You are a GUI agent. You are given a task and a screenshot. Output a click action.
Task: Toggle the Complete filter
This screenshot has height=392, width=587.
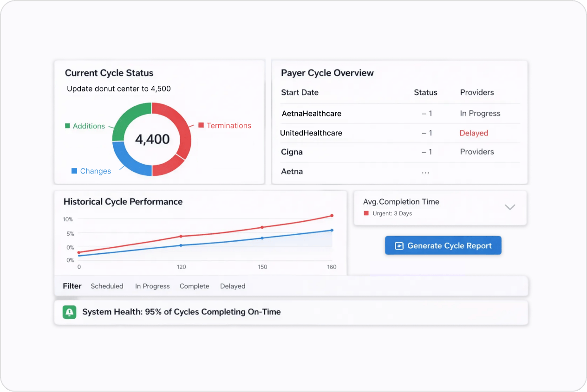click(194, 286)
